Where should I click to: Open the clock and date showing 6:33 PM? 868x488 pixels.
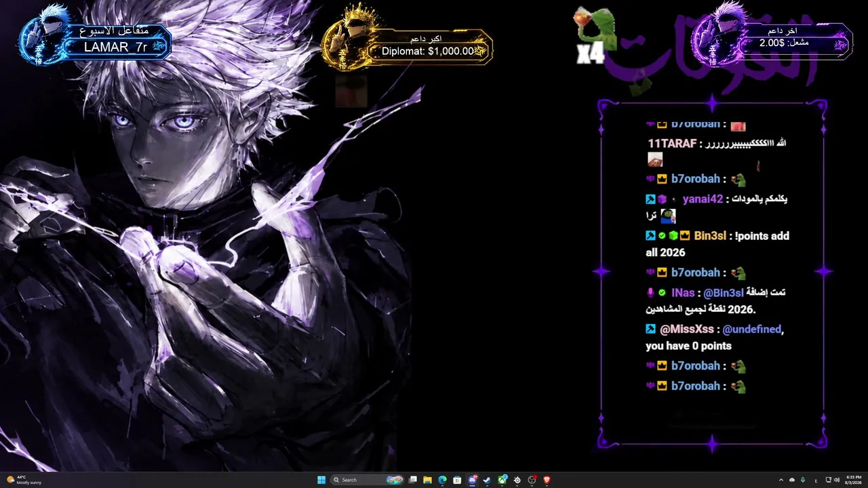coord(854,480)
